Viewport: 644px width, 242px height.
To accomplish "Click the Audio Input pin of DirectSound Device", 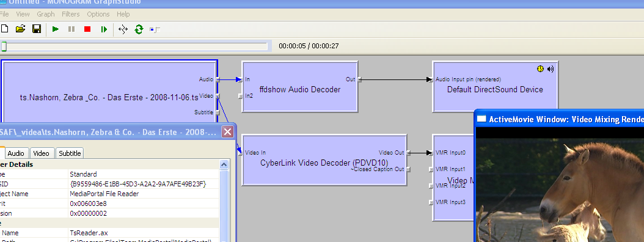I will point(431,79).
